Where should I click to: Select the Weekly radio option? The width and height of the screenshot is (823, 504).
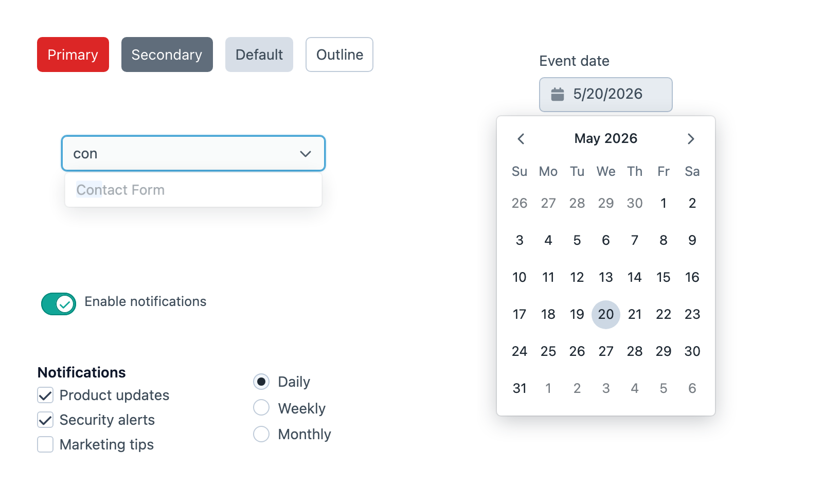[x=261, y=407]
